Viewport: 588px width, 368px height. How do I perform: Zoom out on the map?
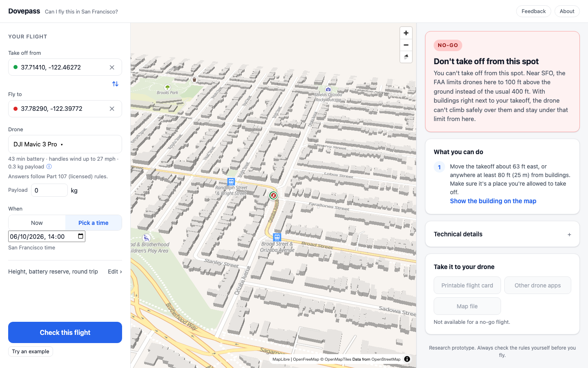pyautogui.click(x=406, y=45)
